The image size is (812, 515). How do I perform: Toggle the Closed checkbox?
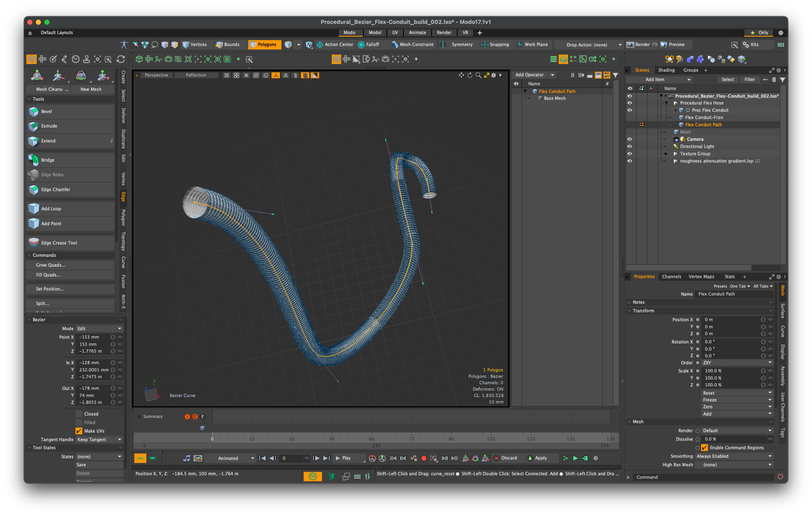pos(79,414)
